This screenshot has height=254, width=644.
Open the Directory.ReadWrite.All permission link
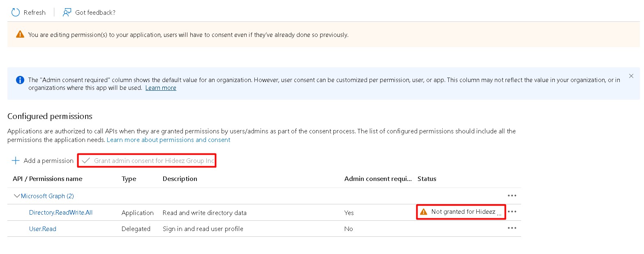pyautogui.click(x=60, y=213)
